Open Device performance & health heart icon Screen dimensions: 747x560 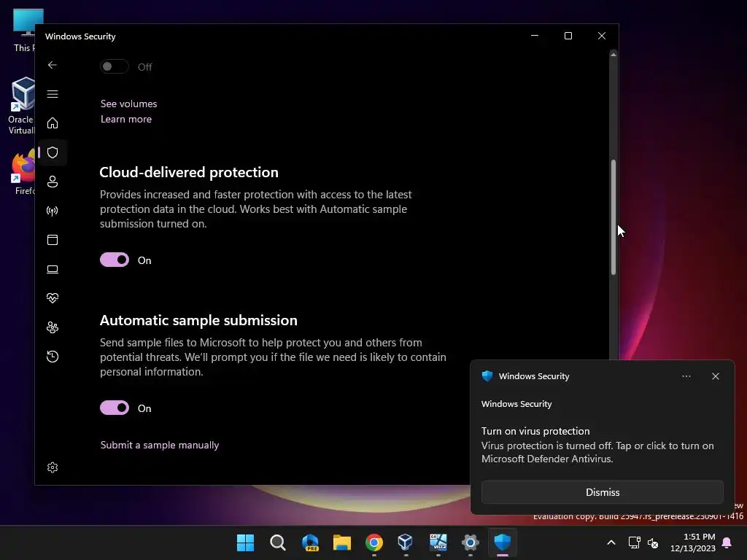point(53,298)
